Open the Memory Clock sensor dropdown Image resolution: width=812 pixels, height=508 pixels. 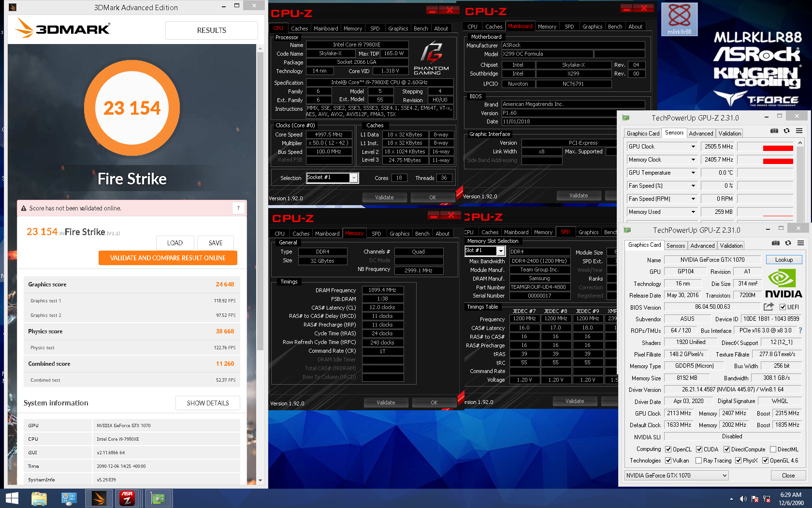[693, 160]
